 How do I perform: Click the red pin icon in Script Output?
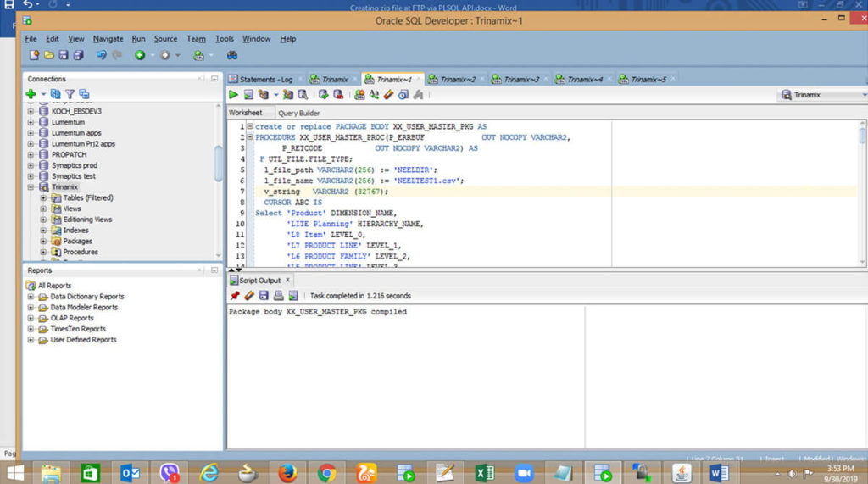tap(235, 296)
